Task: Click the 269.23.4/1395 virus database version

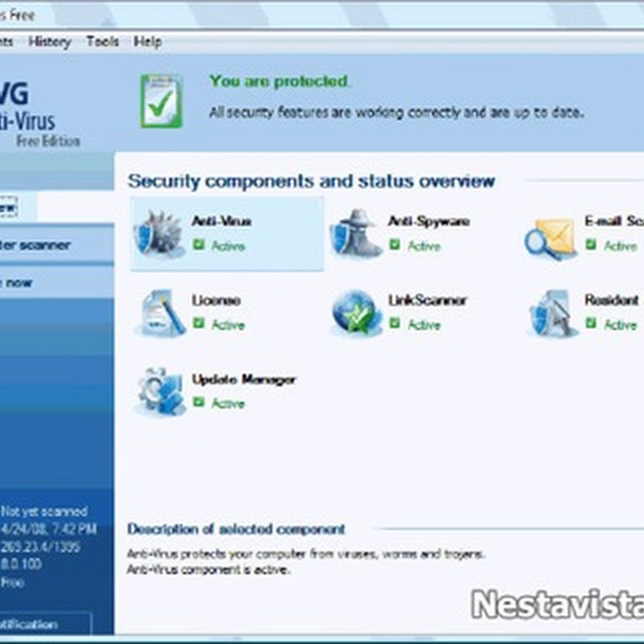Action: point(40,547)
